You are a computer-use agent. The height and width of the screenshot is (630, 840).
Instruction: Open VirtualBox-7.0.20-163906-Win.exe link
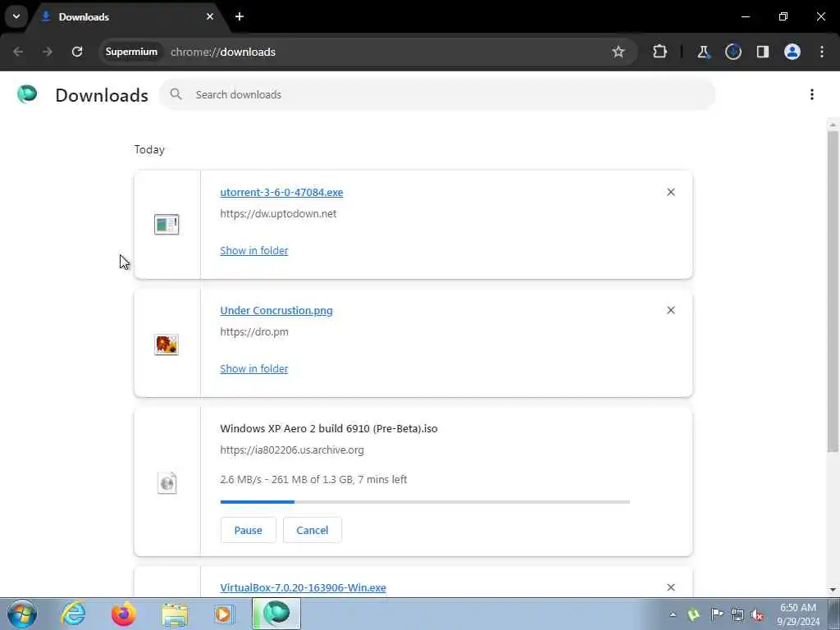pos(304,587)
